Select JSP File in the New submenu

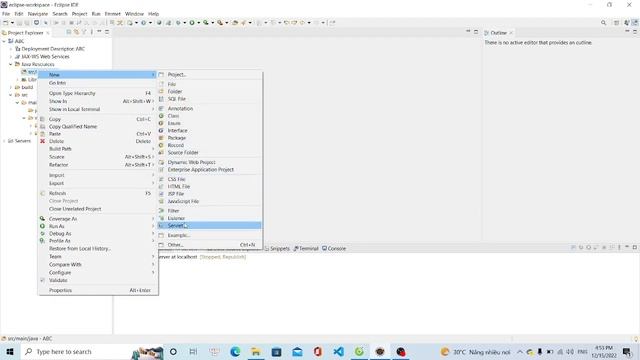click(x=209, y=194)
